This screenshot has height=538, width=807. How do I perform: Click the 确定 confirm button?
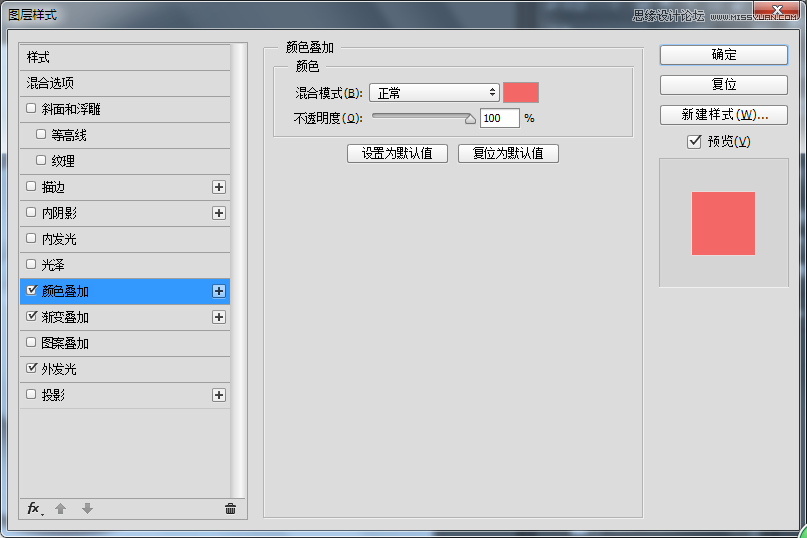[x=724, y=55]
